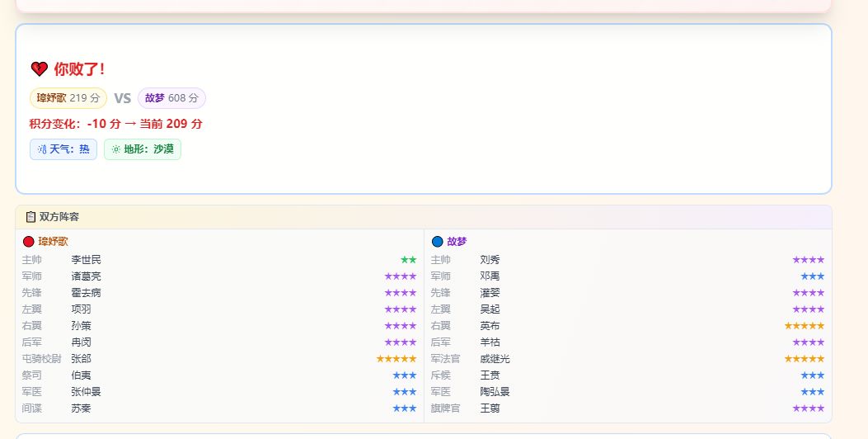Click the 双方阵容 section title

[59, 217]
